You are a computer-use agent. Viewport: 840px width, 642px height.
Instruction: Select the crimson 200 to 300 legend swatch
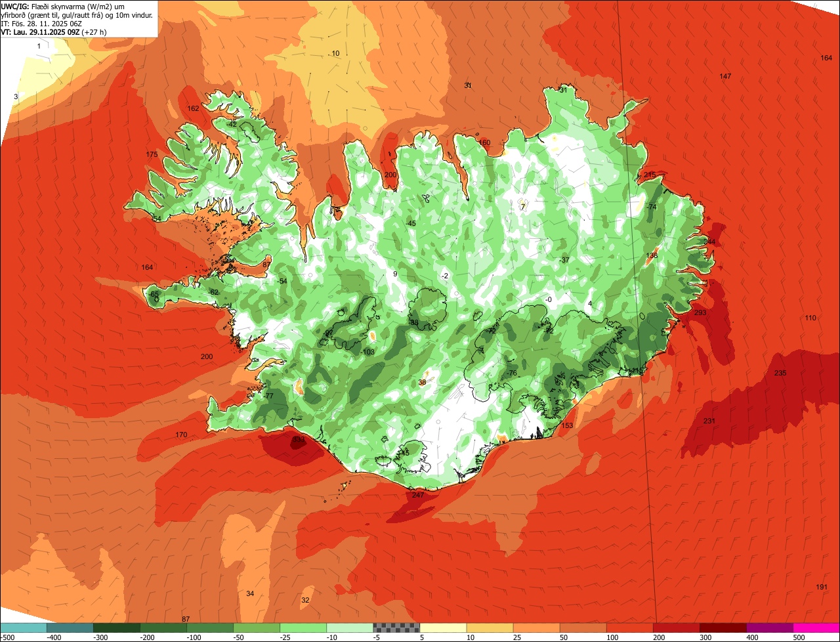pos(675,628)
